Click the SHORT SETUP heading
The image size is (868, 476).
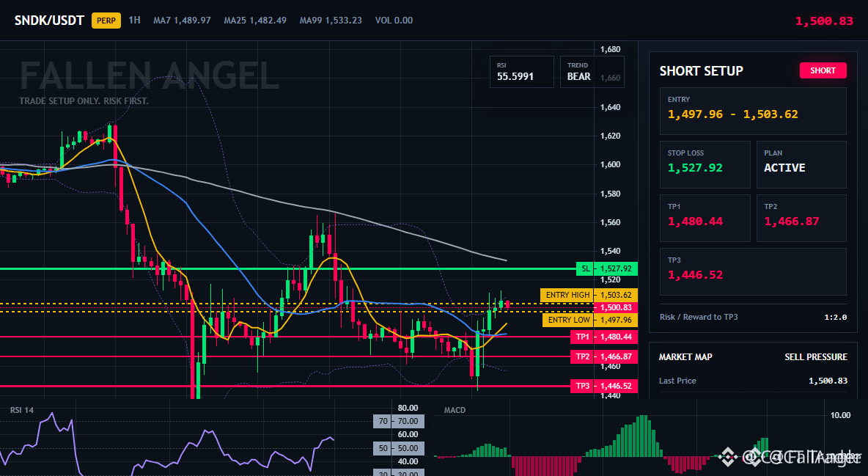[701, 71]
